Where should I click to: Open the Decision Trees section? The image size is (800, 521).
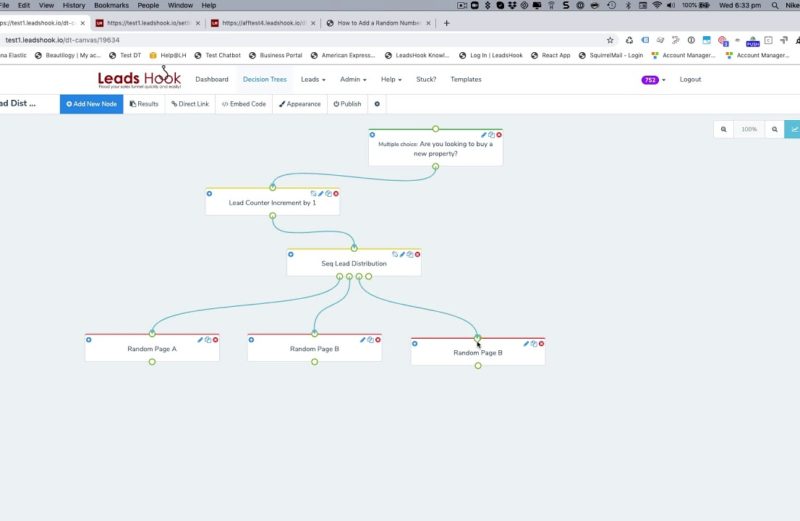coord(265,79)
